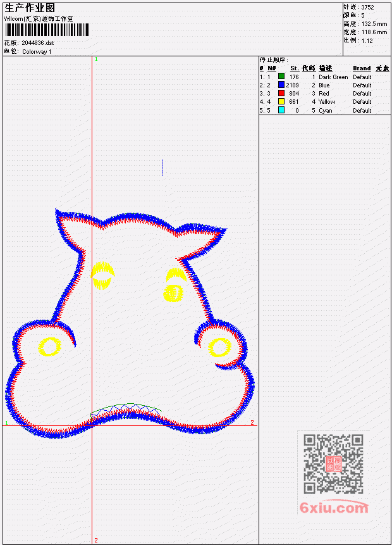392x545 pixels.
Task: Click the Cyan color swatch
Action: tap(281, 110)
